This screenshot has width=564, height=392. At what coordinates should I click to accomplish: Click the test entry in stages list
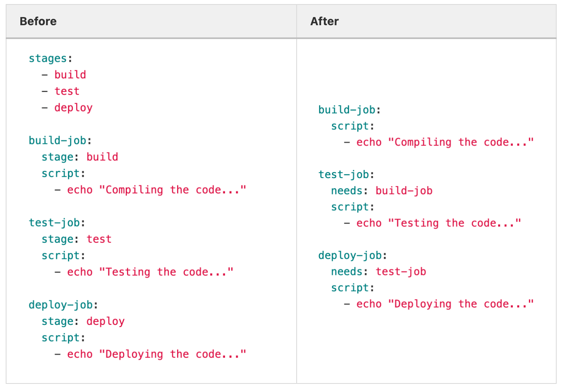pos(67,91)
